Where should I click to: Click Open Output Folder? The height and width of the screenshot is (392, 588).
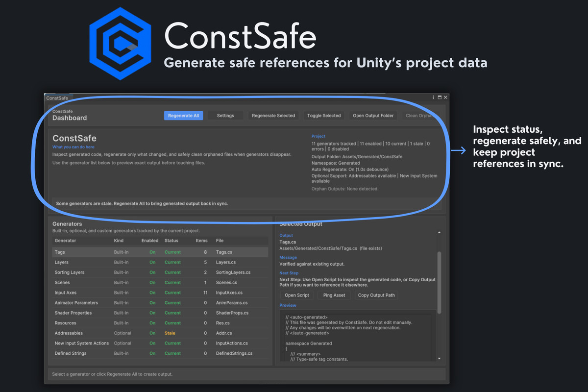pyautogui.click(x=373, y=116)
